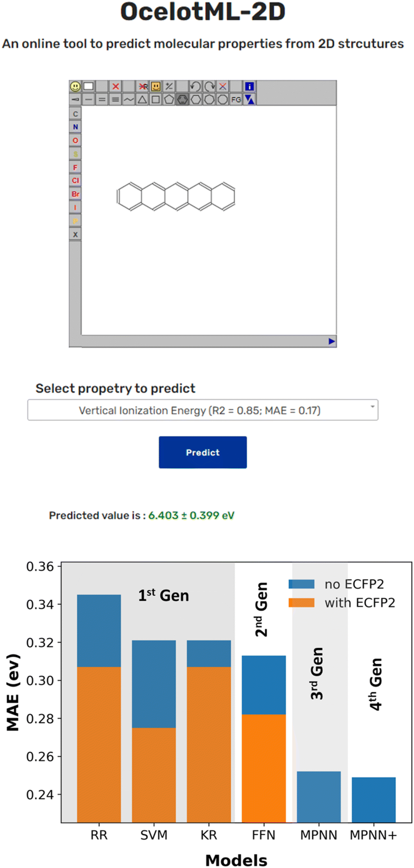The width and height of the screenshot is (414, 868).
Task: Pick the Nitrogen atom button
Action: [75, 127]
